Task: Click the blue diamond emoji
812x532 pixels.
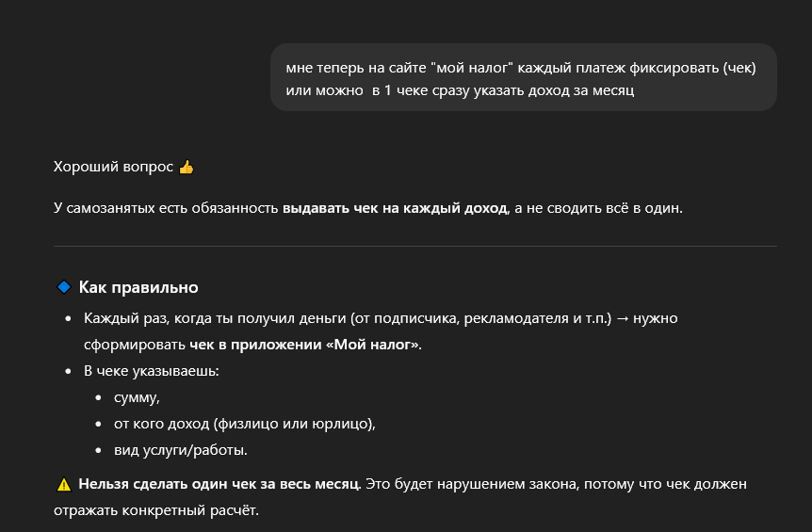Action: pos(63,287)
